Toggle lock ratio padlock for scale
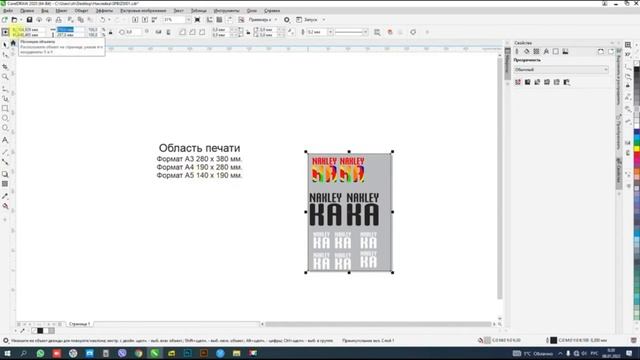The width and height of the screenshot is (640, 360). point(111,32)
